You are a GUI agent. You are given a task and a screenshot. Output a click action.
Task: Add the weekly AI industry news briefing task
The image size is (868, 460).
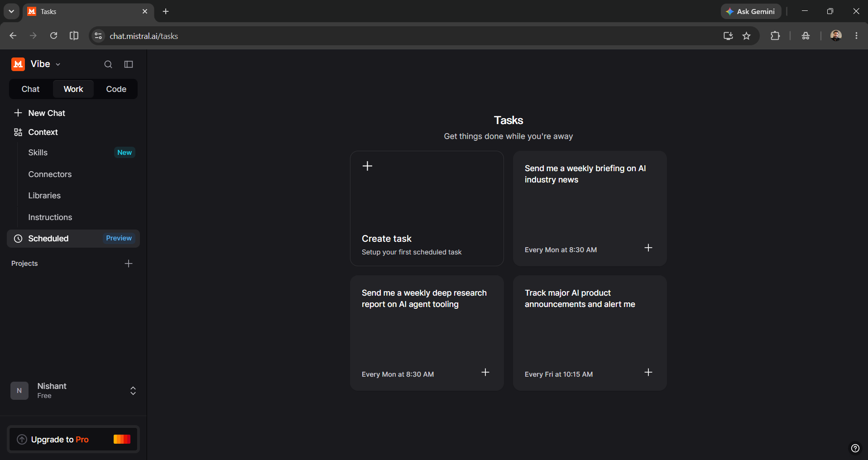tap(648, 248)
